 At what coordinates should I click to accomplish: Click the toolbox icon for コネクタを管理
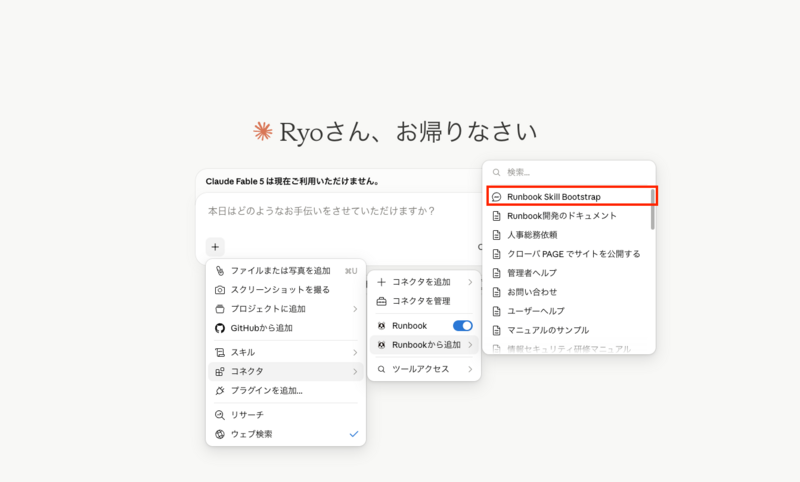[x=381, y=301]
